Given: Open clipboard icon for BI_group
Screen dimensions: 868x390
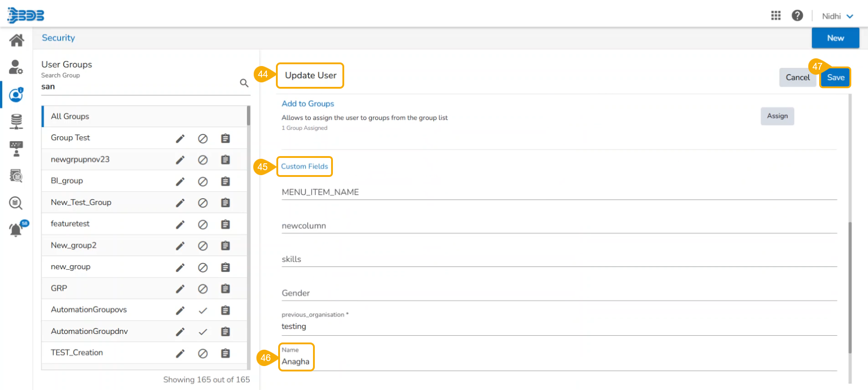Looking at the screenshot, I should click(225, 181).
